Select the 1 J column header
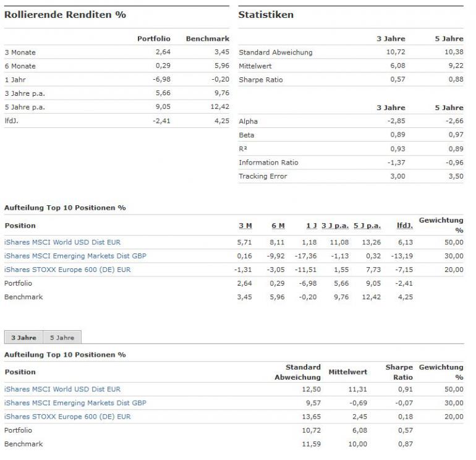 pyautogui.click(x=312, y=226)
